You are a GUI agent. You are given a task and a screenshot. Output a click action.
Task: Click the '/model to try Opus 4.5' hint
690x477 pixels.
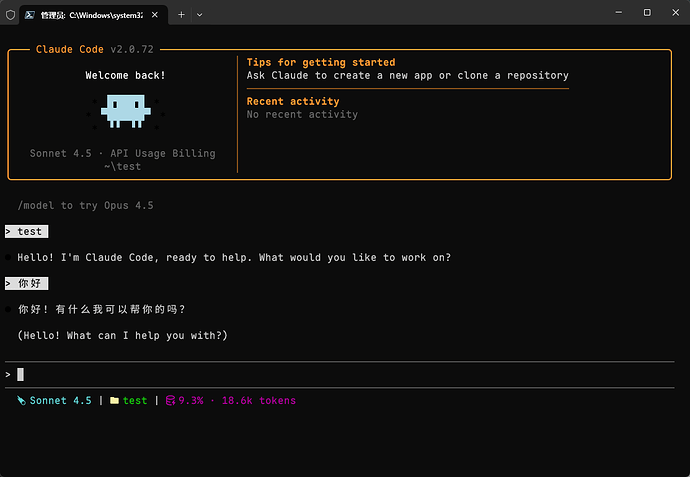[x=85, y=205]
